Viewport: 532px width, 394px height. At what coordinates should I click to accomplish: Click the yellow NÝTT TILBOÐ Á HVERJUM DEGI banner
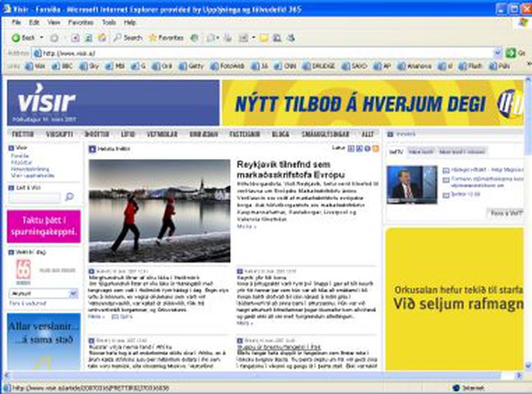click(x=372, y=103)
